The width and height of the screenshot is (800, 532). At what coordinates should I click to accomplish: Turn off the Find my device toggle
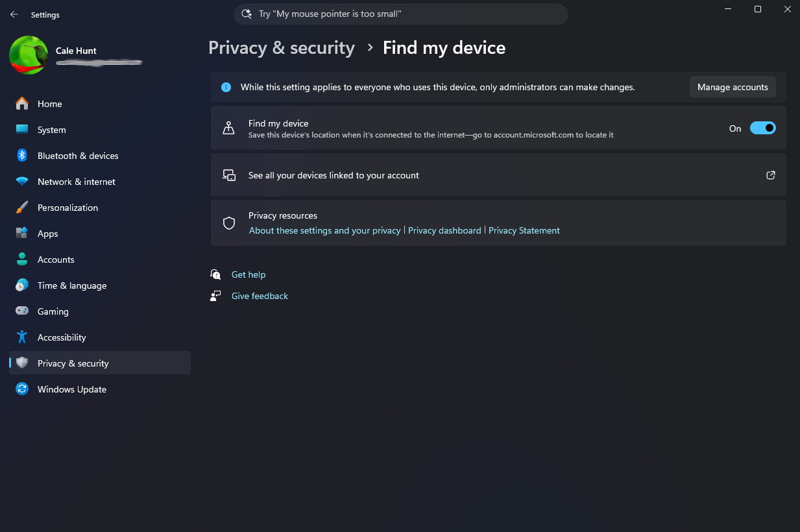click(762, 128)
